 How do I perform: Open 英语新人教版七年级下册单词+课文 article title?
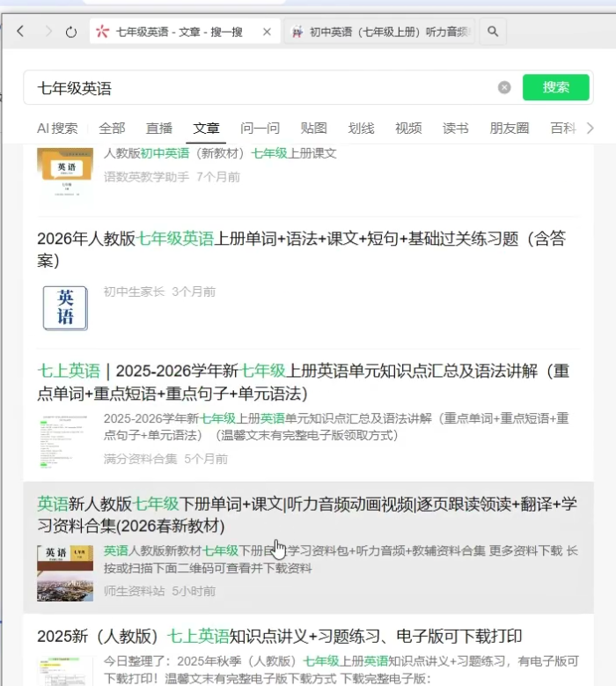(307, 514)
